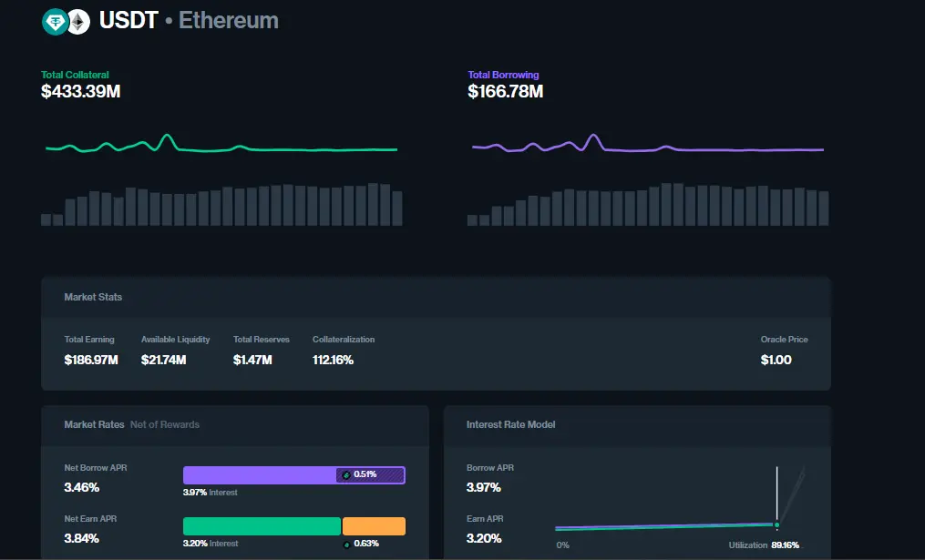Click the 0% utilization axis label
Image resolution: width=925 pixels, height=560 pixels.
(x=563, y=545)
